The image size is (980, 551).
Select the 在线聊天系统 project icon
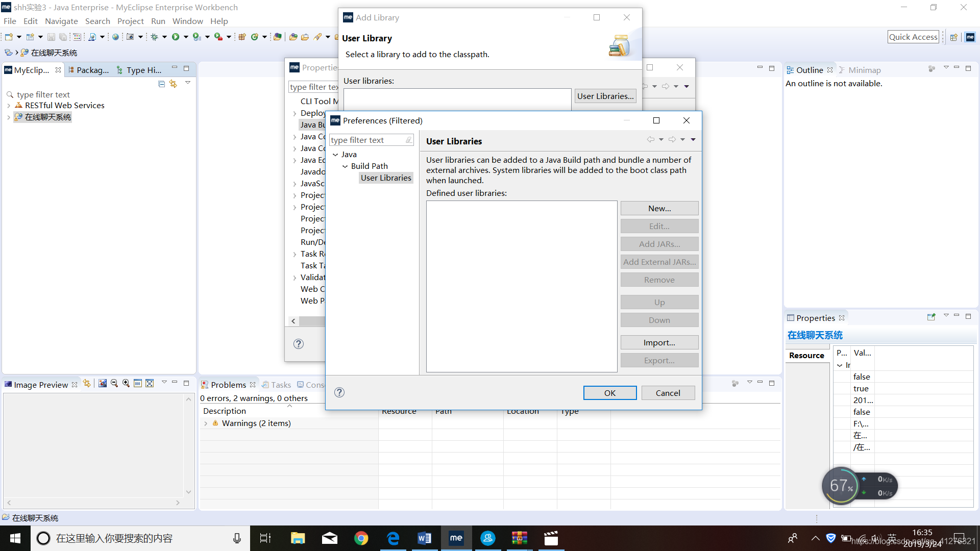(x=19, y=116)
